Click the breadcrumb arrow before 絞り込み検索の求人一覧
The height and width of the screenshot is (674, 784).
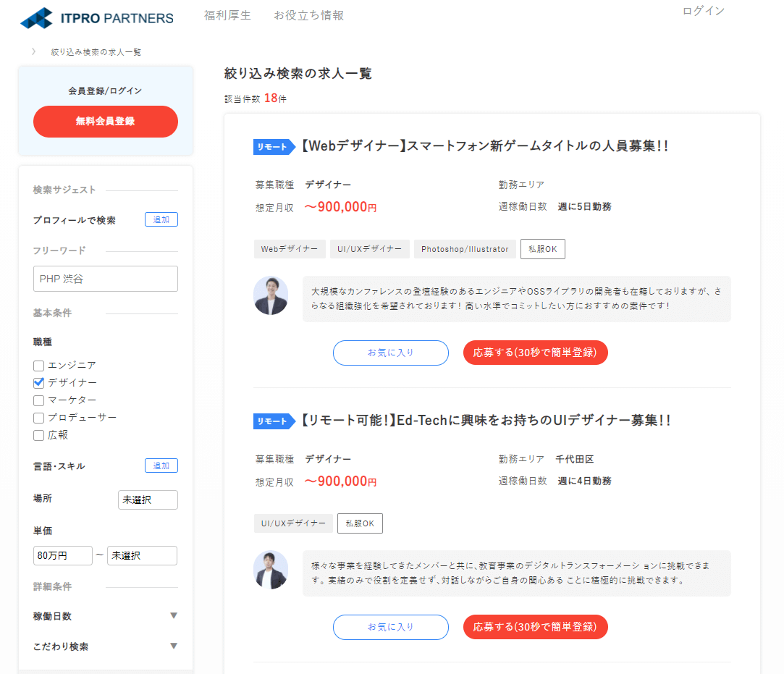pos(32,51)
